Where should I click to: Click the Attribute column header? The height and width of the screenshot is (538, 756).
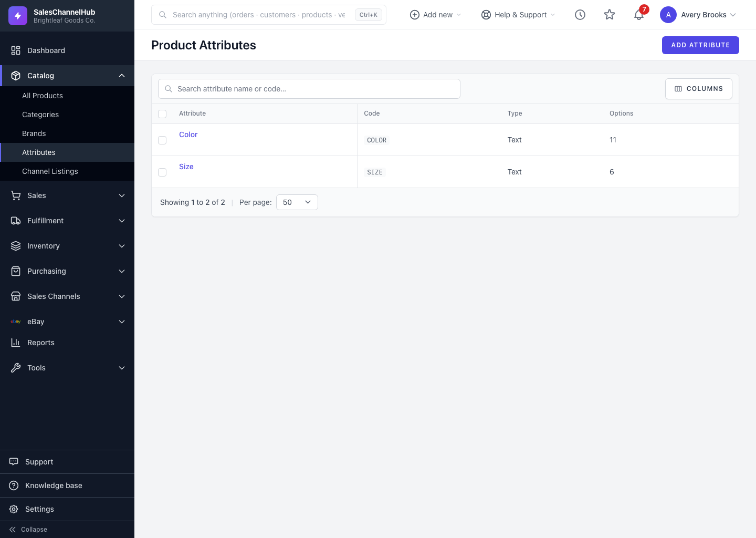coord(192,113)
